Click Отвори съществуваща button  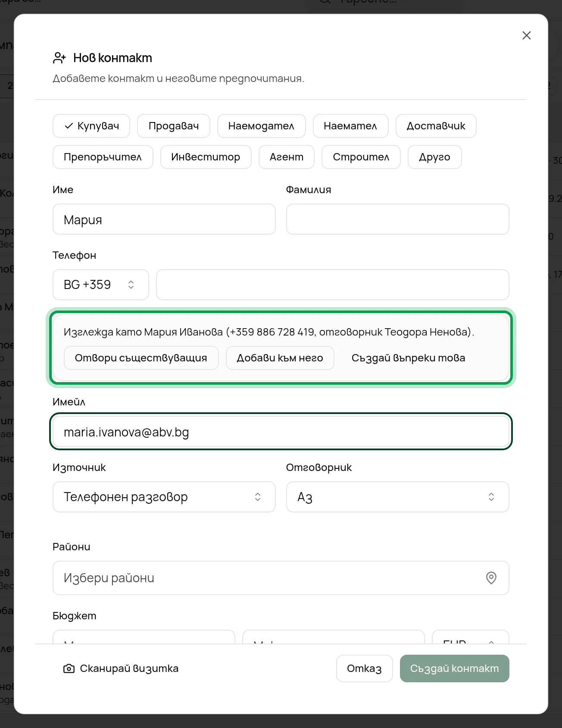tap(141, 358)
